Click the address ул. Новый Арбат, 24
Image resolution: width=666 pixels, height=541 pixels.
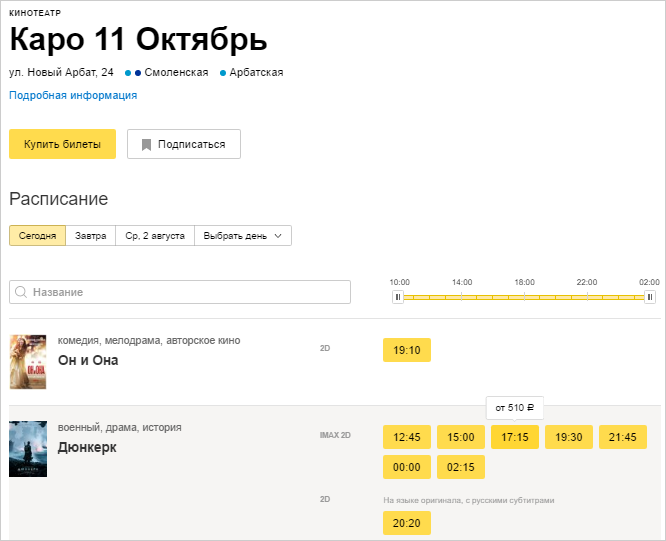61,73
